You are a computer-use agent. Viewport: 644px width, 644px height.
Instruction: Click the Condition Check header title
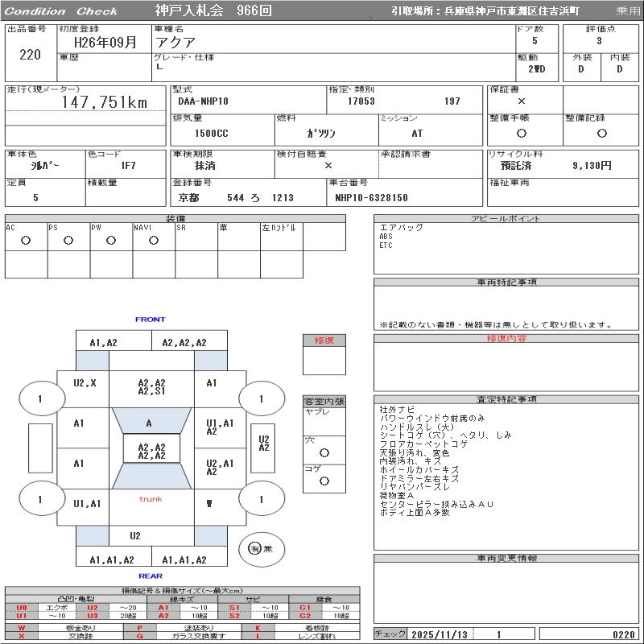61,11
